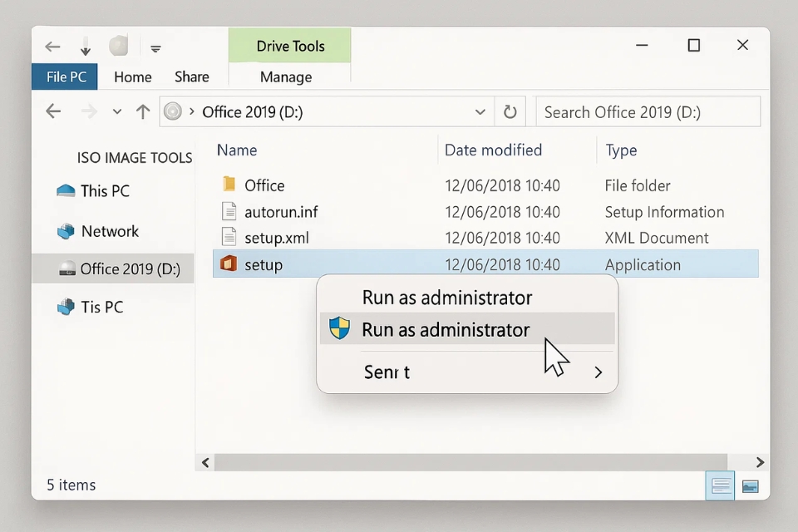798x532 pixels.
Task: Click the UAC shield icon in the context menu
Action: (339, 328)
